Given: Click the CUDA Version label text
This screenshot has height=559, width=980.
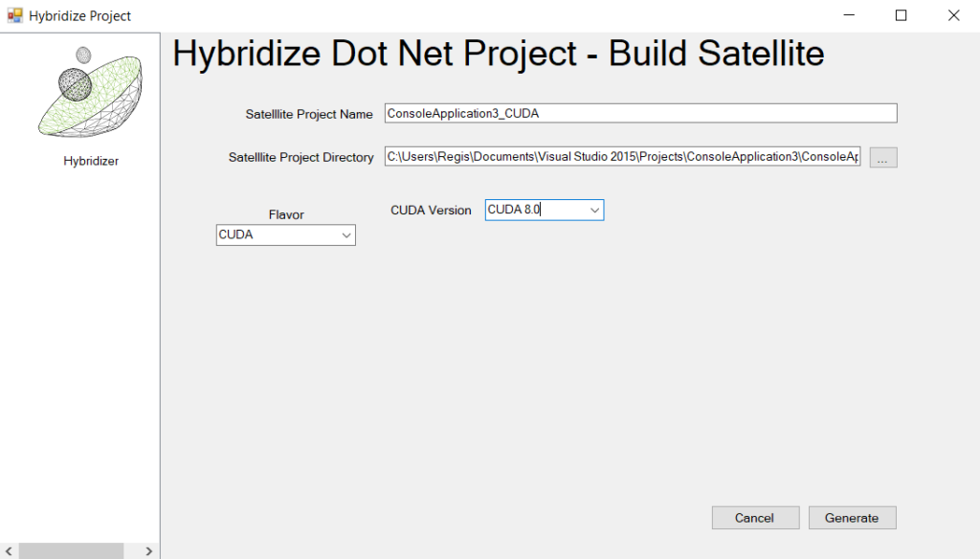Looking at the screenshot, I should [x=431, y=211].
